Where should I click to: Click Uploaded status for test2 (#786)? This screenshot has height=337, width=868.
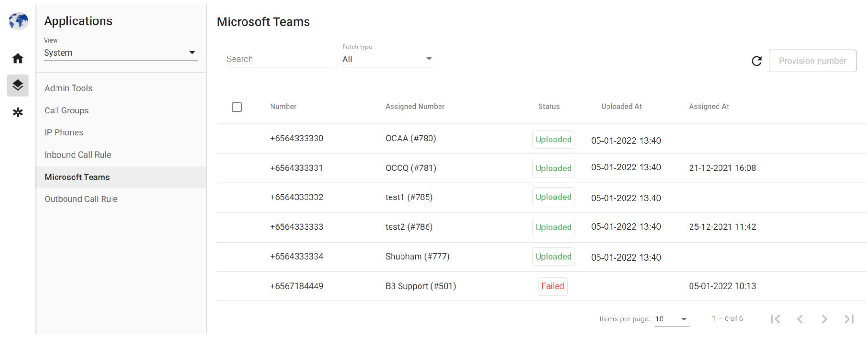(553, 227)
